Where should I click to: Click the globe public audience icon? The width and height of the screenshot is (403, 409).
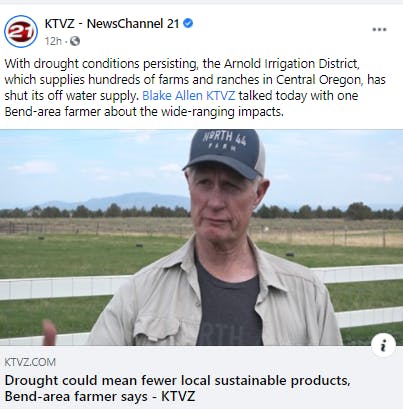(x=75, y=41)
